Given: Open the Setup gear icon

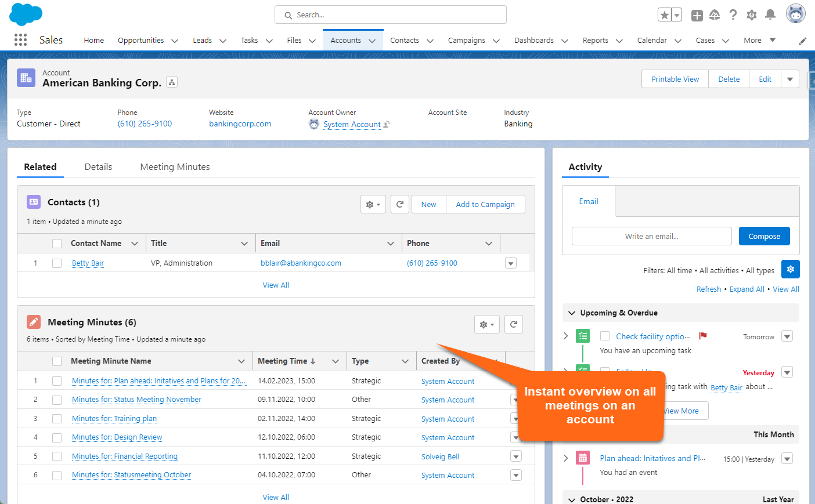Looking at the screenshot, I should point(752,15).
